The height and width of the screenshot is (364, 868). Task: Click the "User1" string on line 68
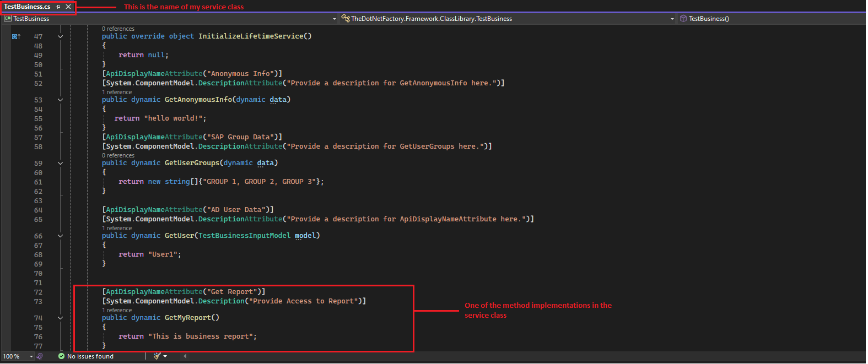tap(163, 254)
